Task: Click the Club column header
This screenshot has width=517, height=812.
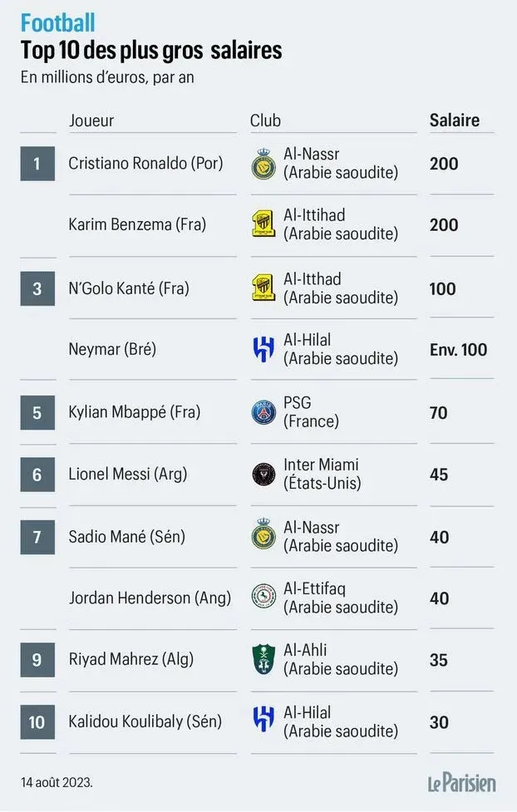Action: [x=265, y=121]
